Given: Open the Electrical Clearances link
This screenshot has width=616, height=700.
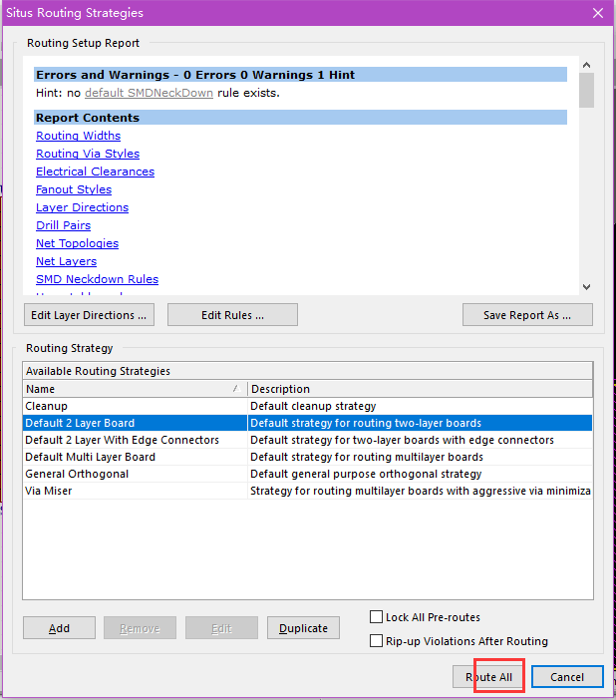Looking at the screenshot, I should click(95, 172).
